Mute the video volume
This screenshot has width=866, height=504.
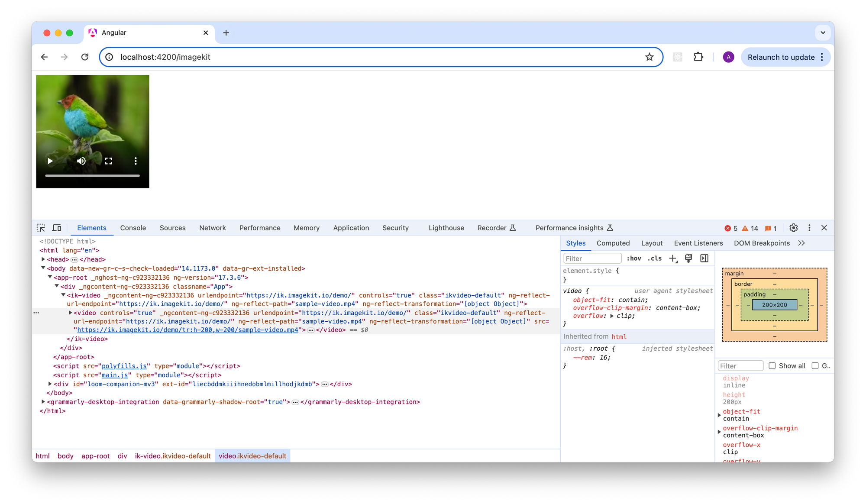(81, 161)
